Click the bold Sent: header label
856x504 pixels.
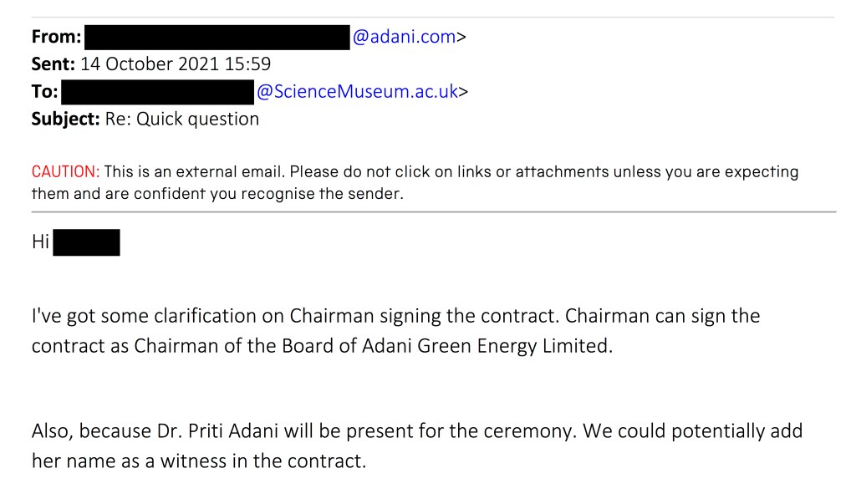(x=53, y=64)
